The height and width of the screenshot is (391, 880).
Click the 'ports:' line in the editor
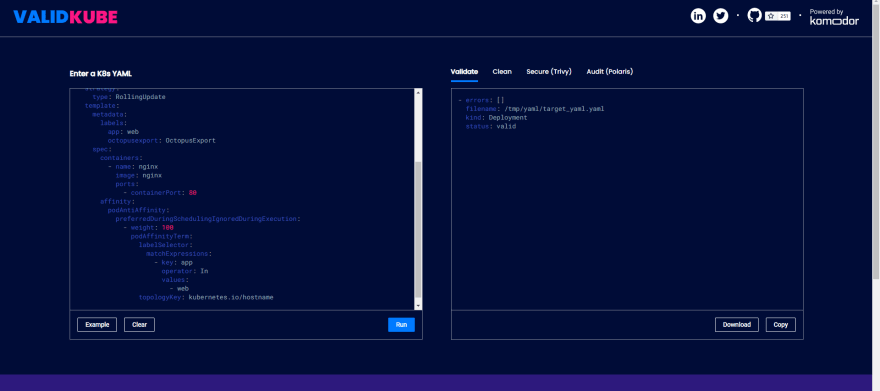(x=127, y=184)
